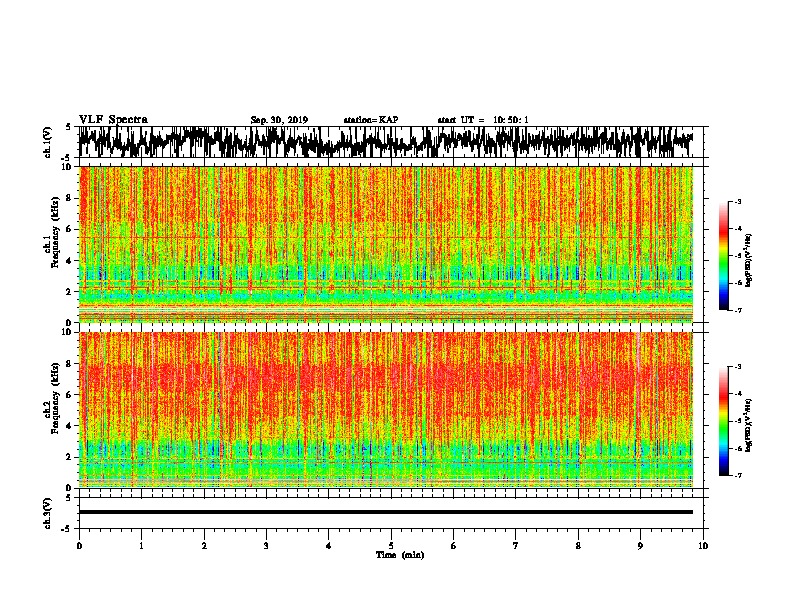Click the time axis tick label "9"

[640, 545]
